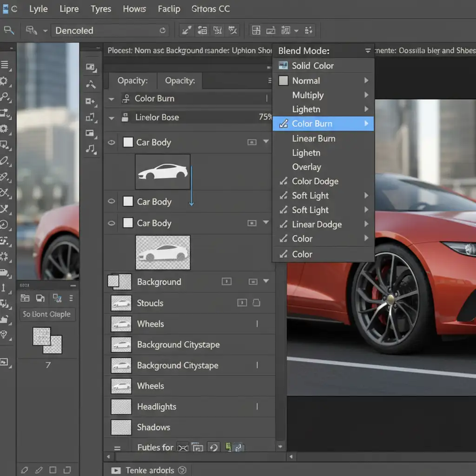The height and width of the screenshot is (476, 476).
Task: Toggle eye icon on second Car Body layer
Action: pyautogui.click(x=112, y=201)
